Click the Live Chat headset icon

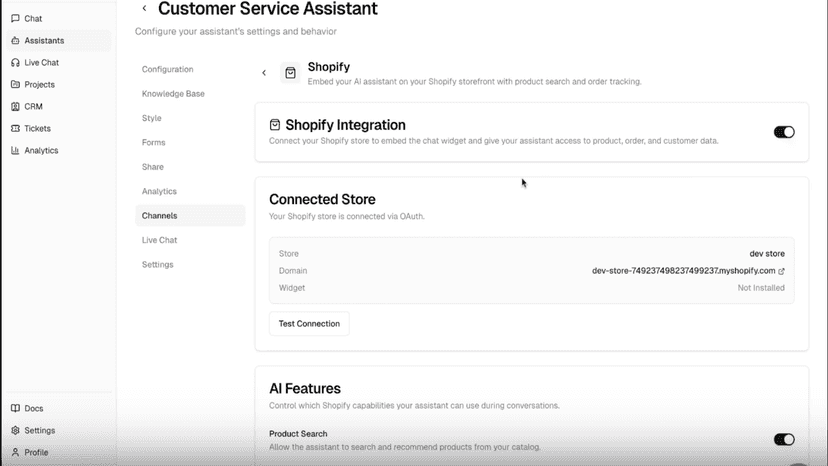(15, 62)
